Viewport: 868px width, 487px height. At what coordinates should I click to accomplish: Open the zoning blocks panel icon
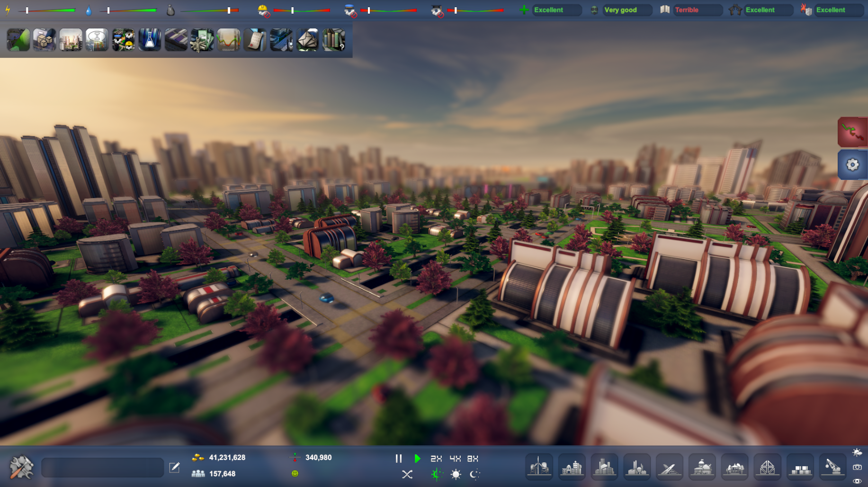point(176,40)
